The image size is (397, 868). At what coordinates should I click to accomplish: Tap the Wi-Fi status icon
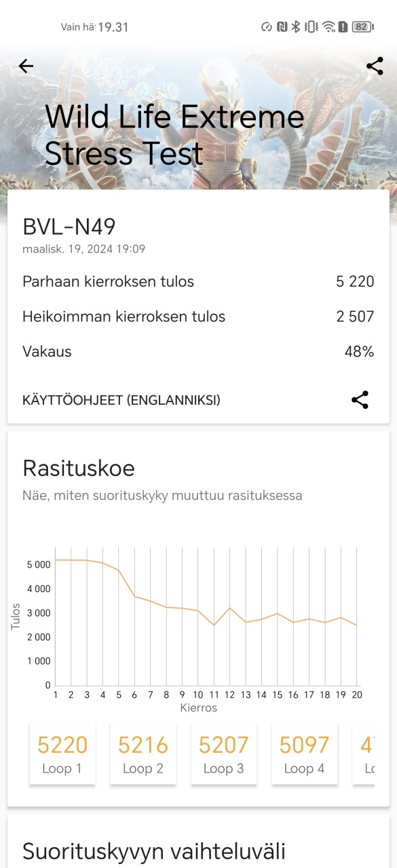coord(328,27)
